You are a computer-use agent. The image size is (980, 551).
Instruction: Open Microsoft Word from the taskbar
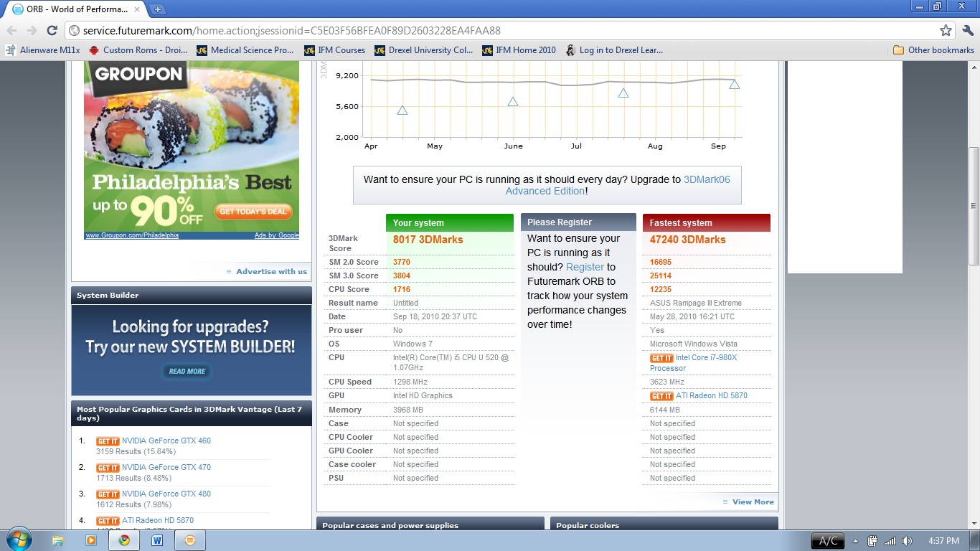click(x=157, y=540)
